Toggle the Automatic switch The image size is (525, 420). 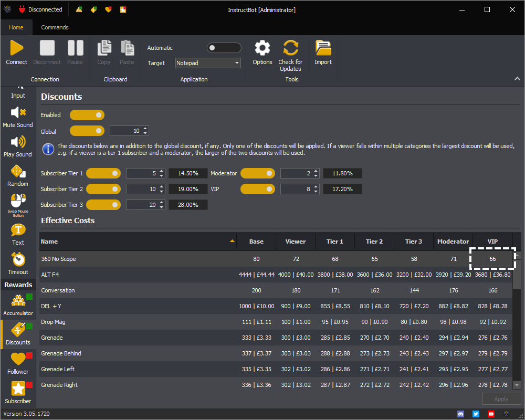click(224, 48)
